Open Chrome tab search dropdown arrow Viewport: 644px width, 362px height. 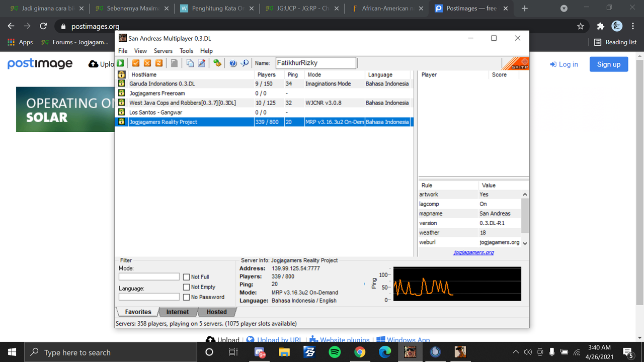click(564, 9)
